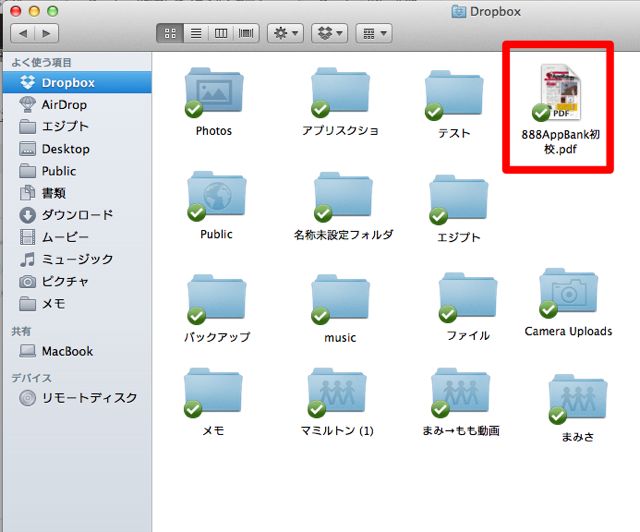Select the Photos folder icon

214,91
